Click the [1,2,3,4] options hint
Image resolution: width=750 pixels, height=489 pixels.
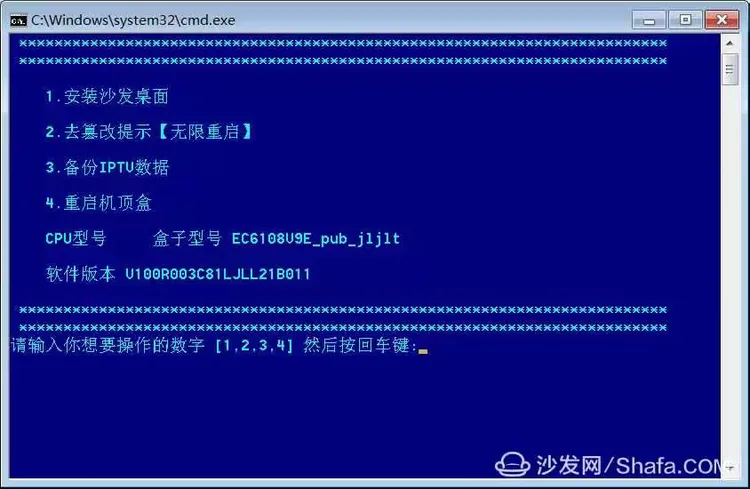[x=254, y=345]
